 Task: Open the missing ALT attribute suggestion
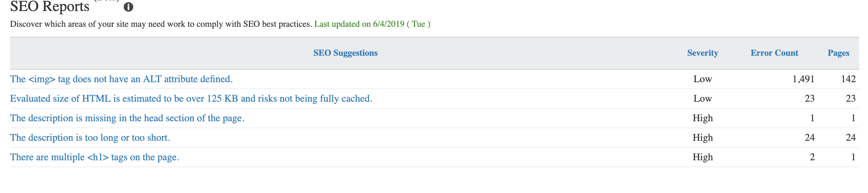point(121,79)
